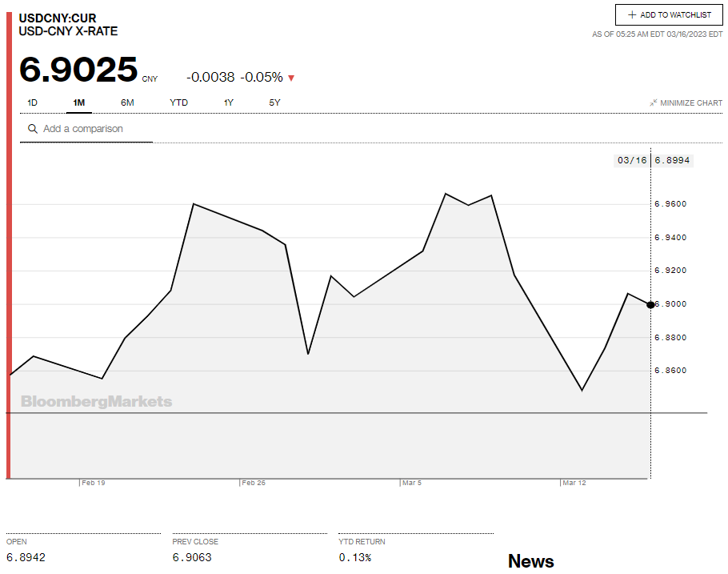Click the minimize chart arrows icon
Viewport: 728px width, 574px height.
[654, 102]
